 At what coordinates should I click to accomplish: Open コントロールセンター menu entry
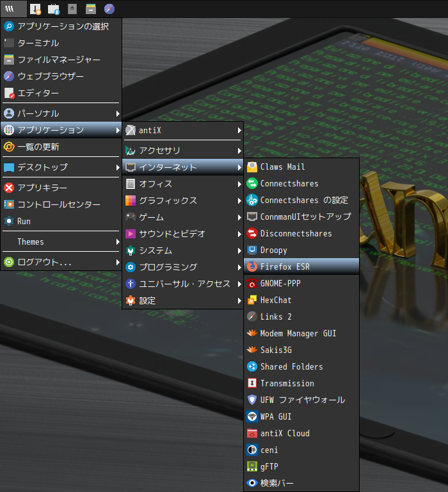pyautogui.click(x=61, y=204)
